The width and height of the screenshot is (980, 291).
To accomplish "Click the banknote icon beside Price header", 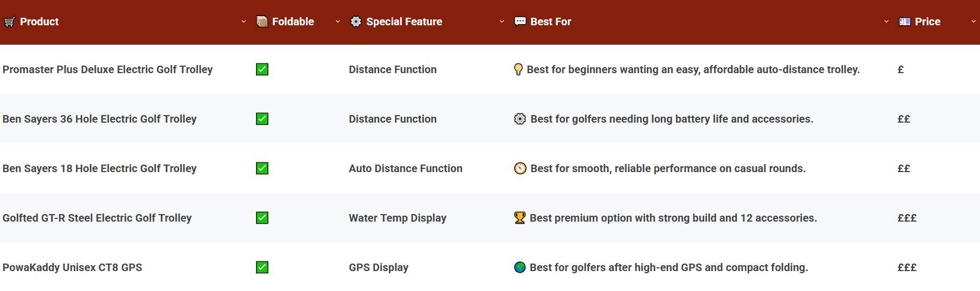I will pyautogui.click(x=905, y=22).
